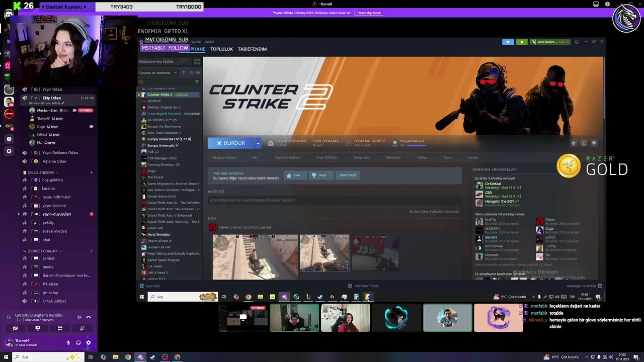Screen dimensions: 644x362
Task: Open library filter options icon
Action: tap(197, 81)
